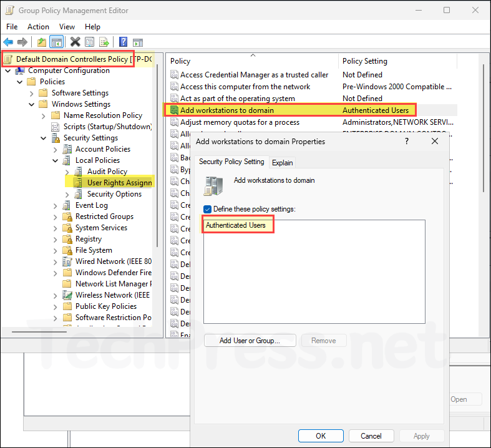
Task: Collapse the Security Settings node
Action: tap(43, 138)
